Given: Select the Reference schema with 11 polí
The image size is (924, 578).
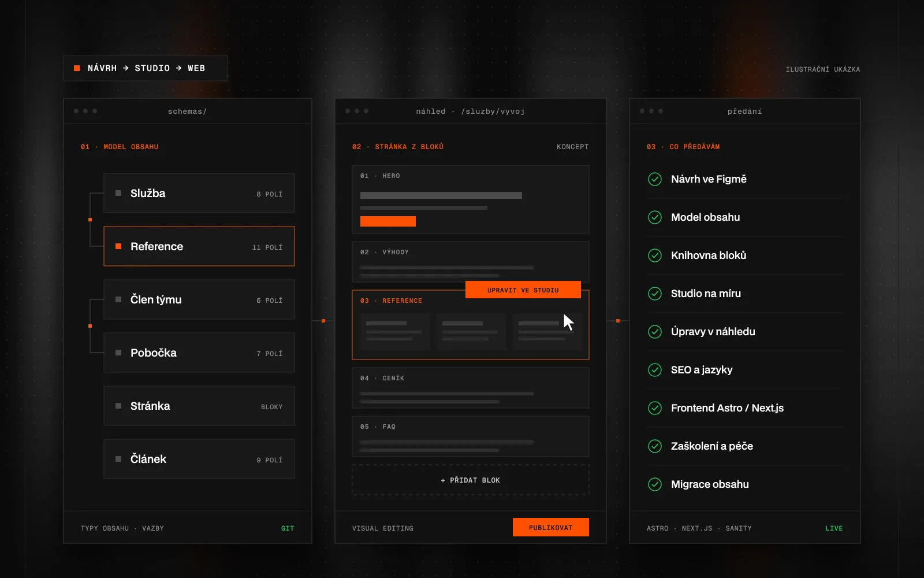Looking at the screenshot, I should click(199, 246).
